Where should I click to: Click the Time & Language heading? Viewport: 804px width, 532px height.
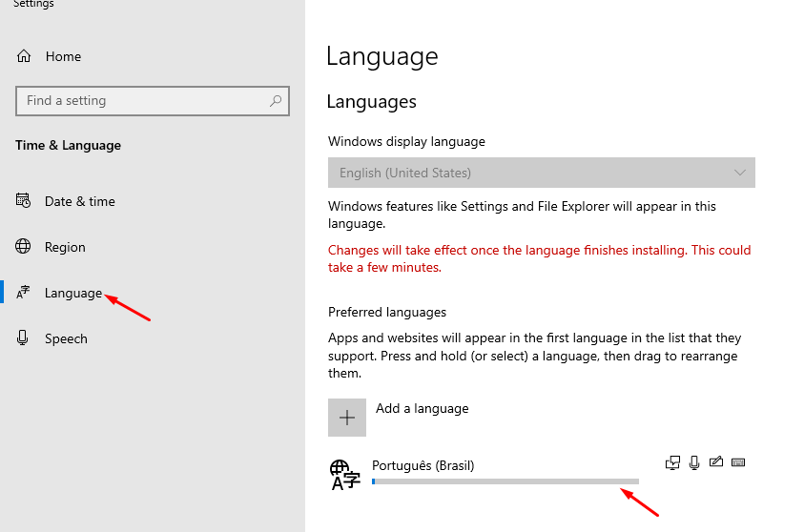coord(69,146)
